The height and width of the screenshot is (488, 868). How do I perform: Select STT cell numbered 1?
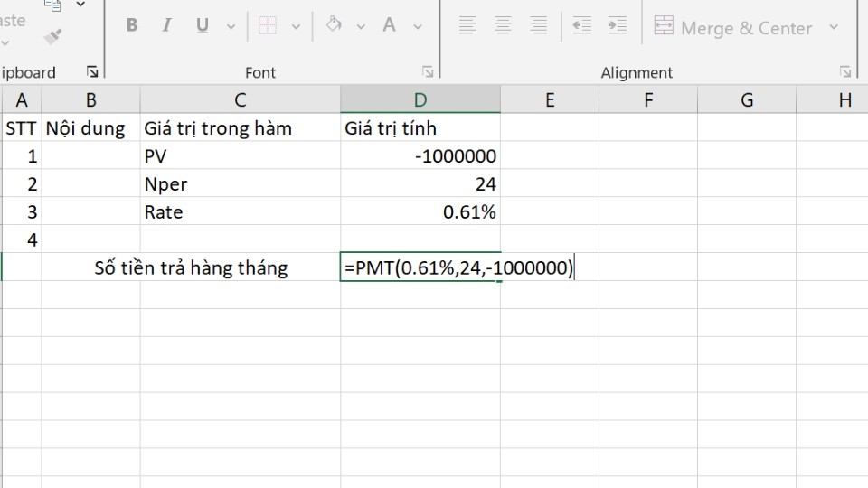click(x=21, y=156)
